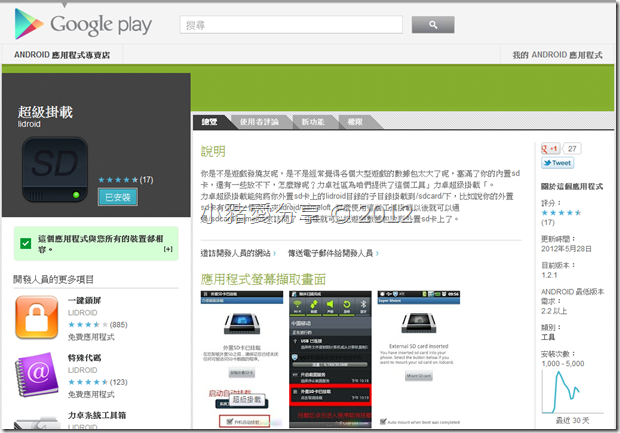This screenshot has width=620, height=433.
Task: Click the Tweet button
Action: (x=558, y=163)
